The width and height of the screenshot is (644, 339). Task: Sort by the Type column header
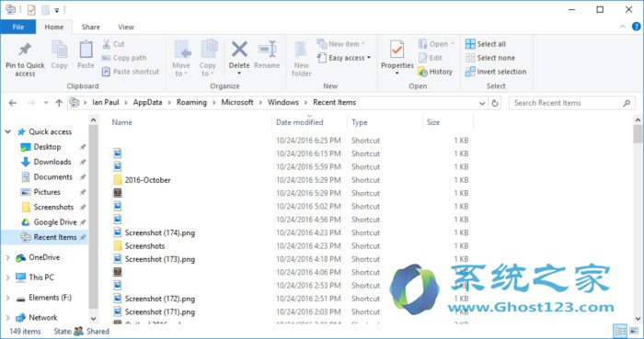(x=360, y=122)
